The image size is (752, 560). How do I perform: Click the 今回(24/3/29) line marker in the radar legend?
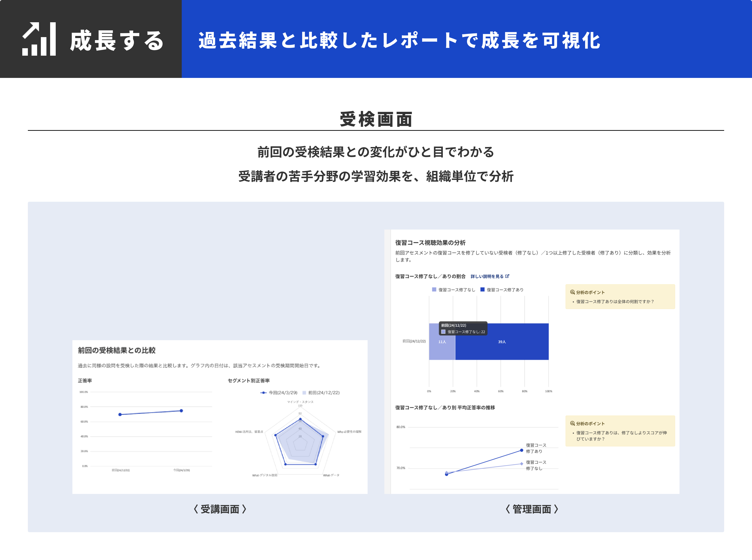[264, 393]
